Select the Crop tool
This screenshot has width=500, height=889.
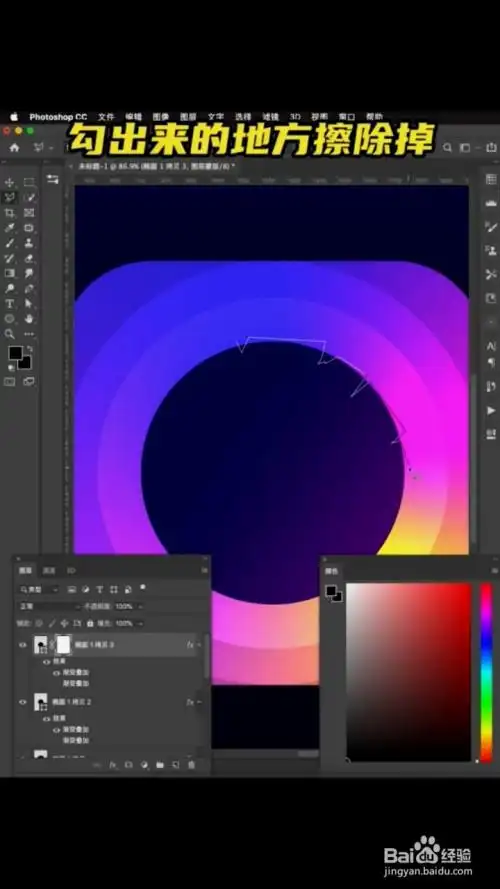[x=10, y=213]
